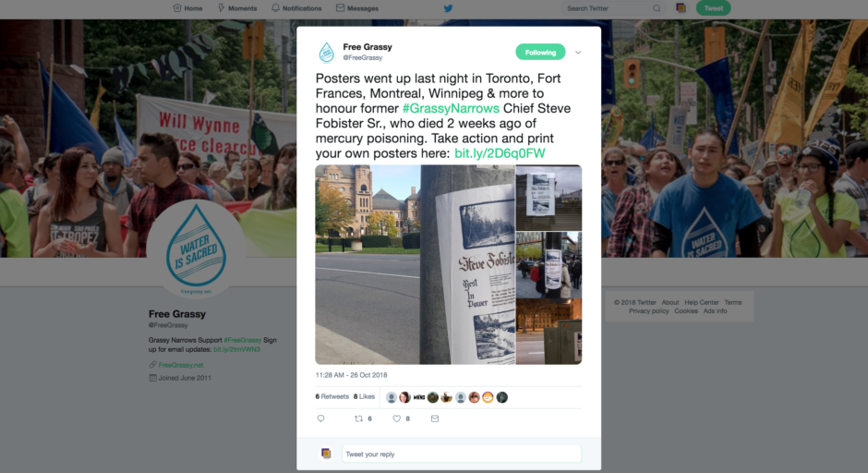The height and width of the screenshot is (473, 868).
Task: Open Free Grassy avatar in tweet header
Action: (x=327, y=52)
